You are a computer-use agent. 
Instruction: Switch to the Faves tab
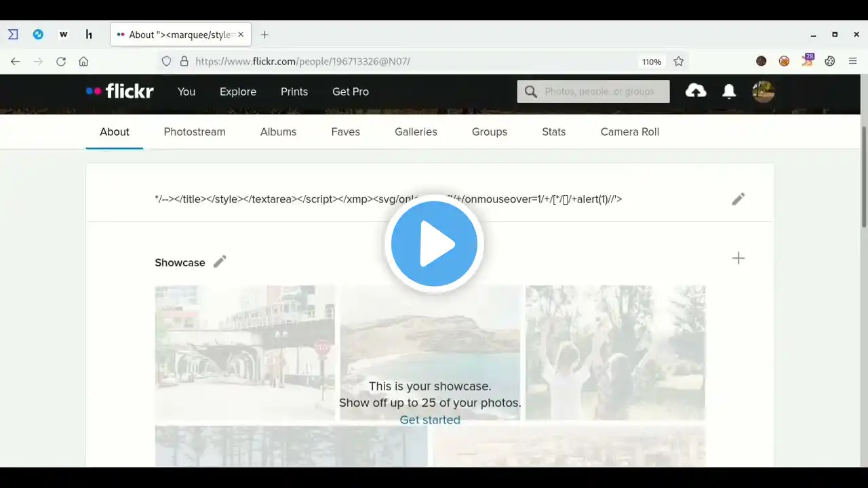click(x=346, y=132)
